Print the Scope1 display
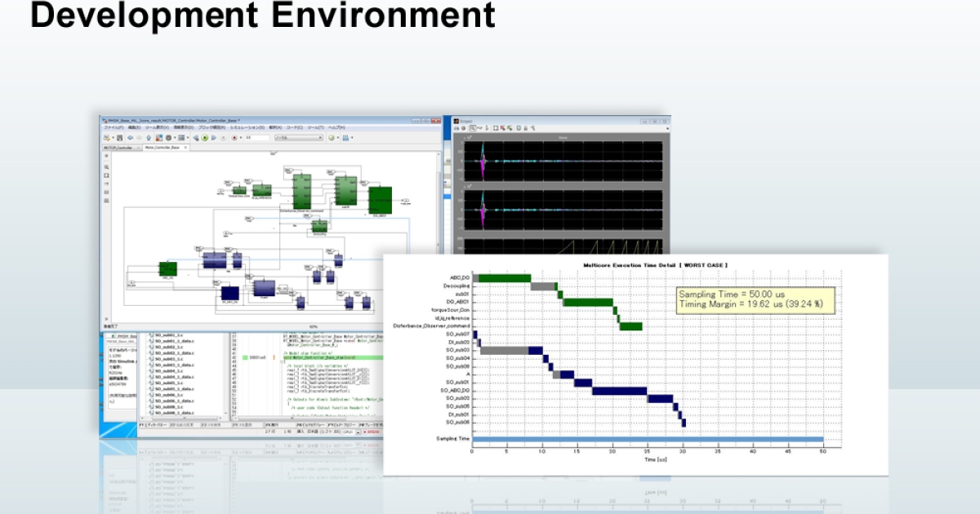Image resolution: width=980 pixels, height=514 pixels. pyautogui.click(x=457, y=128)
